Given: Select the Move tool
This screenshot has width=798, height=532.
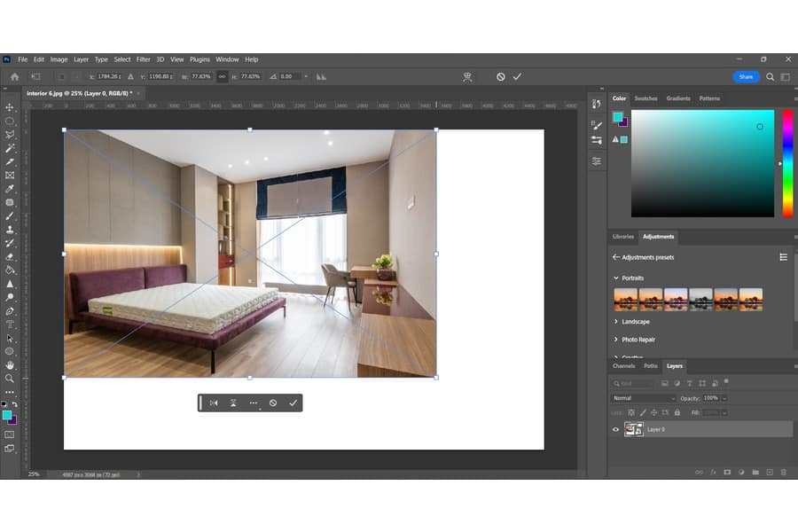Looking at the screenshot, I should [x=10, y=107].
